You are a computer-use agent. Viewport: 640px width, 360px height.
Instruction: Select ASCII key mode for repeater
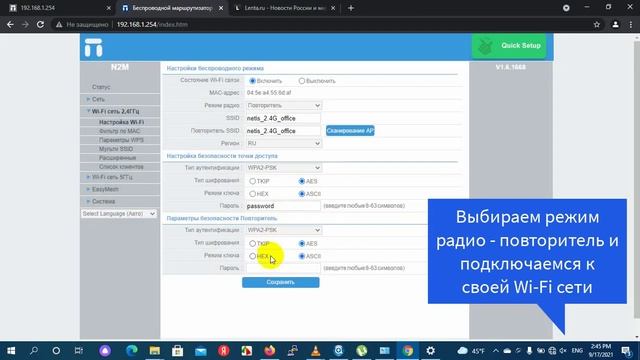(302, 256)
